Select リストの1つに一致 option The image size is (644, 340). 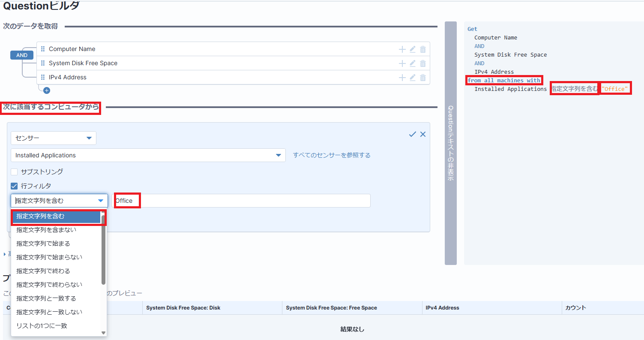[x=56, y=326]
